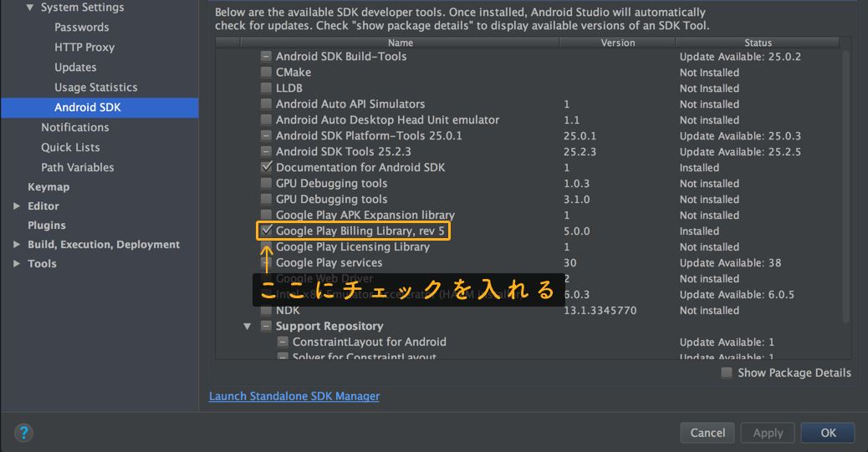Toggle Android SDK Build-Tools checkbox

266,56
